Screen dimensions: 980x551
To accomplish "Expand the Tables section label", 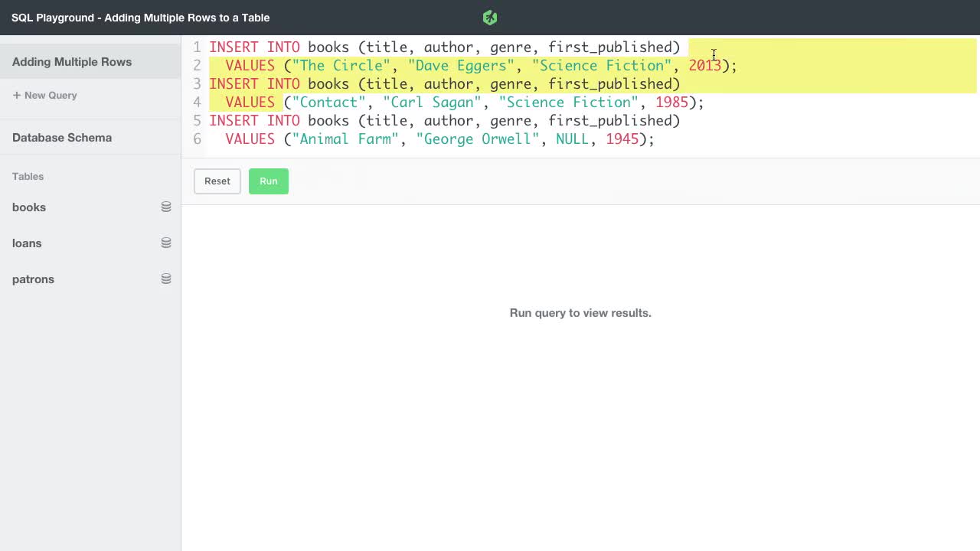I will tap(28, 177).
